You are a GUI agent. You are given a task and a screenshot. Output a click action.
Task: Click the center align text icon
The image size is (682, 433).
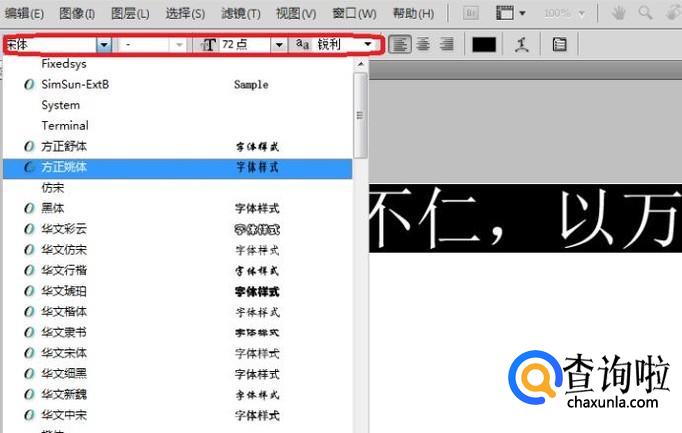click(x=423, y=45)
